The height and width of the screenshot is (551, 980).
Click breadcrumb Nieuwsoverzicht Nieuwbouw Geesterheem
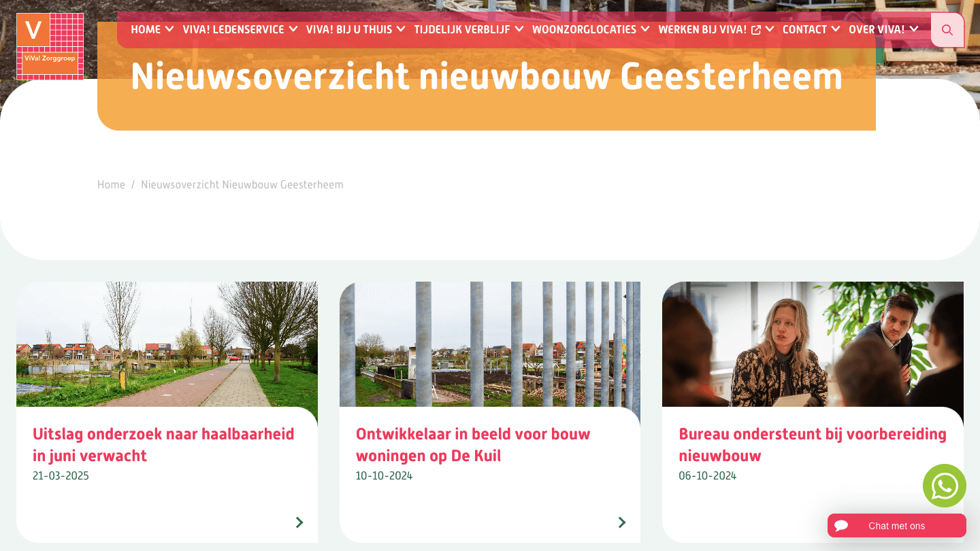[242, 184]
